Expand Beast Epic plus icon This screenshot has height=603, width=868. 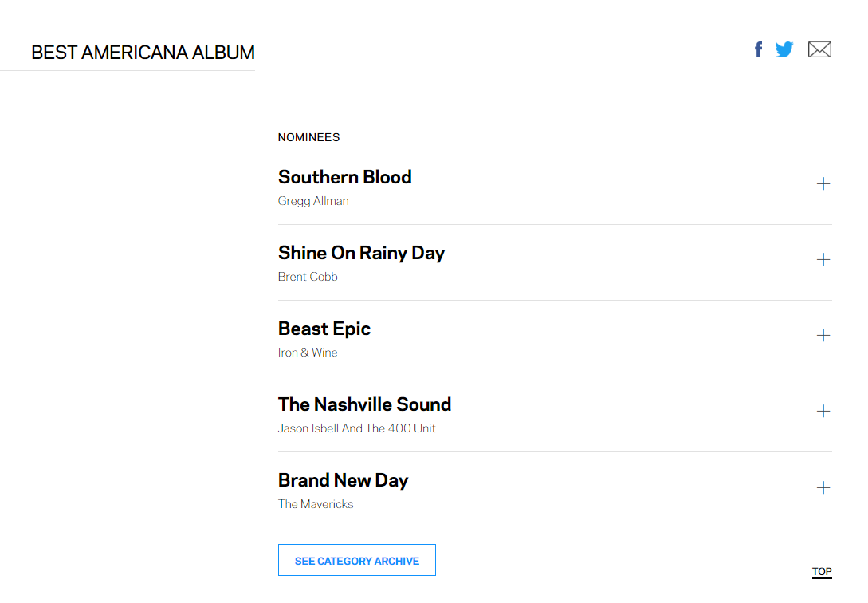(823, 336)
